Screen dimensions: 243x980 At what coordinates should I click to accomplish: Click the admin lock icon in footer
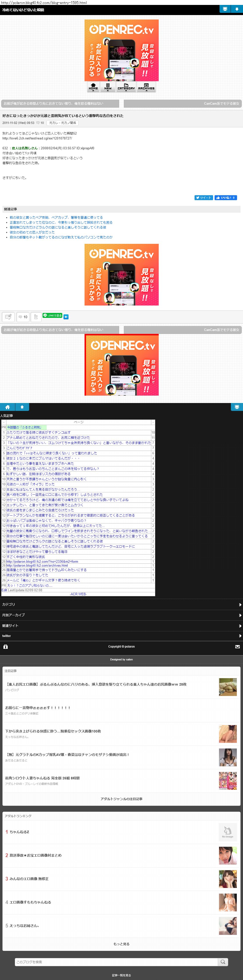(x=5, y=646)
